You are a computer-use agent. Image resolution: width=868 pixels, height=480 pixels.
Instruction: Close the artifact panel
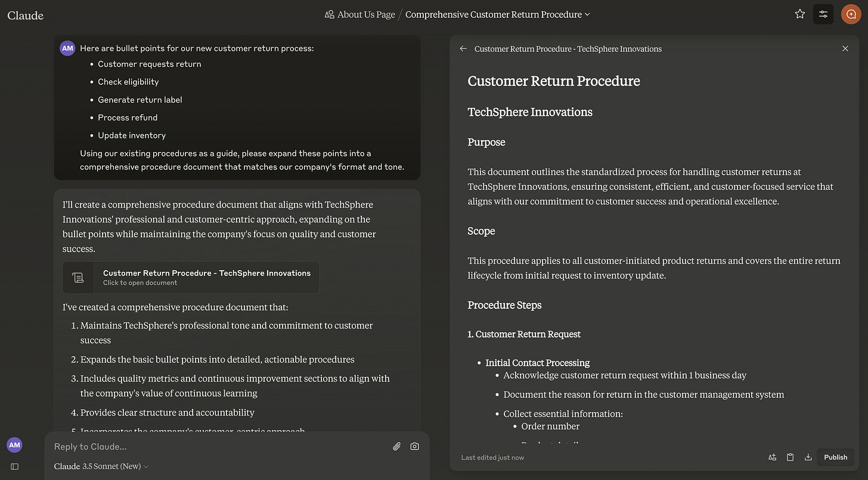click(845, 49)
